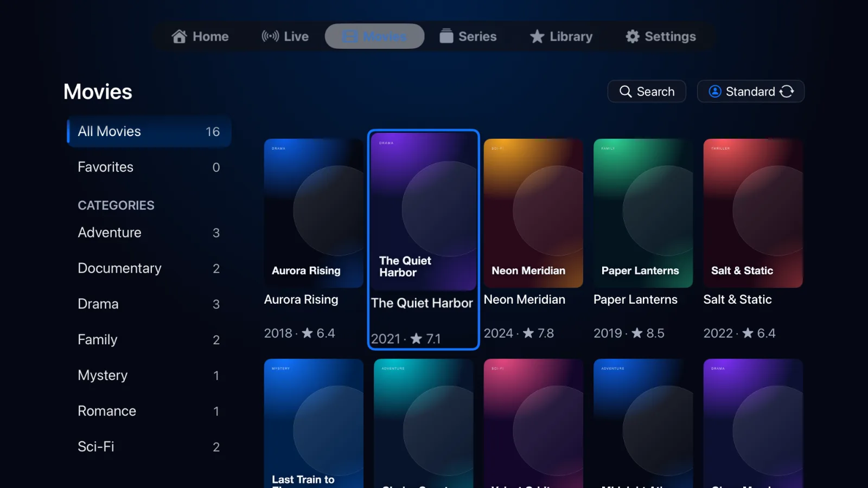868x488 pixels.
Task: Open the Live tab
Action: tap(285, 36)
